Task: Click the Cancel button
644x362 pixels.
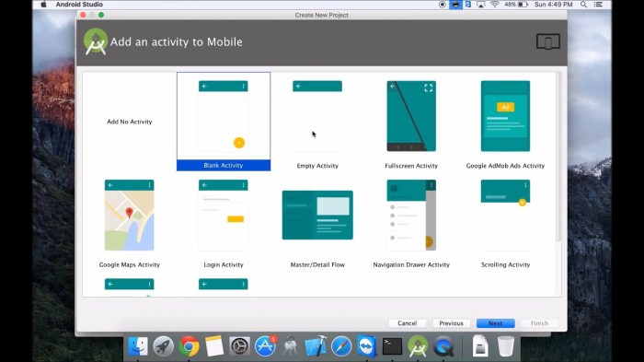Action: [x=407, y=323]
